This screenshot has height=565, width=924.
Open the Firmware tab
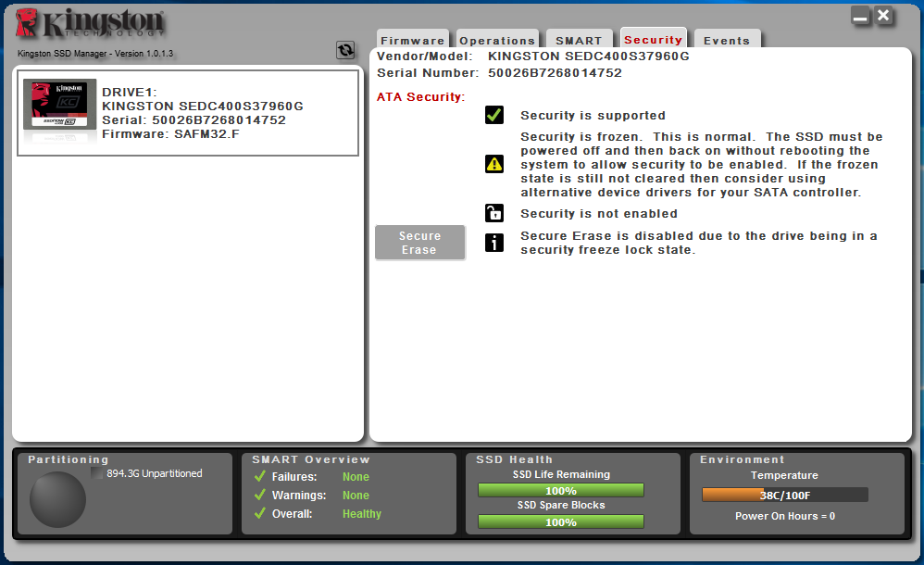(x=413, y=40)
